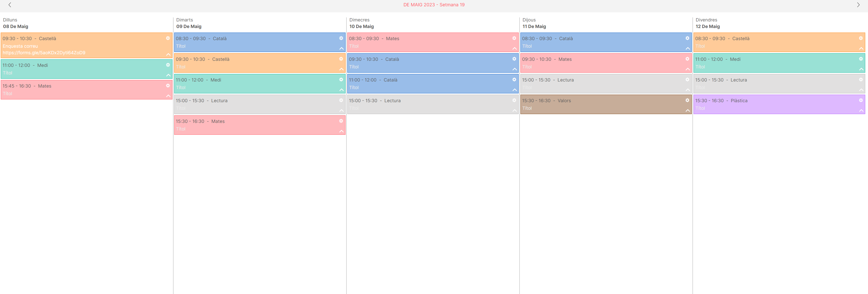The image size is (868, 294).
Task: Open settings gear on Friday Medi card
Action: (861, 59)
